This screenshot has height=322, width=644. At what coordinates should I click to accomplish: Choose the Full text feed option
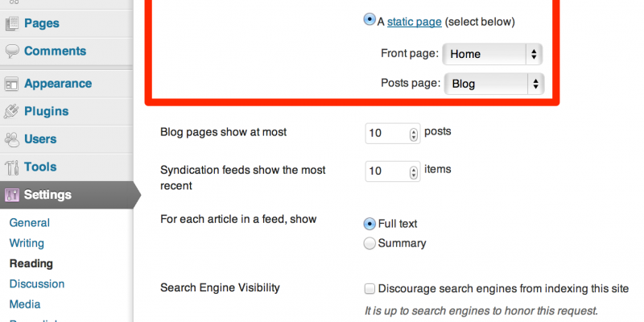369,224
